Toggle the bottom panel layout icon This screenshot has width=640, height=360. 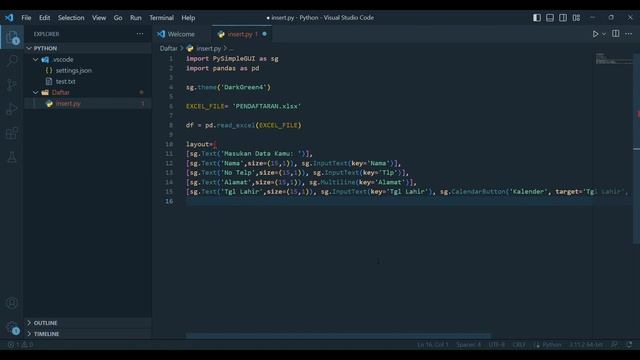[x=550, y=18]
